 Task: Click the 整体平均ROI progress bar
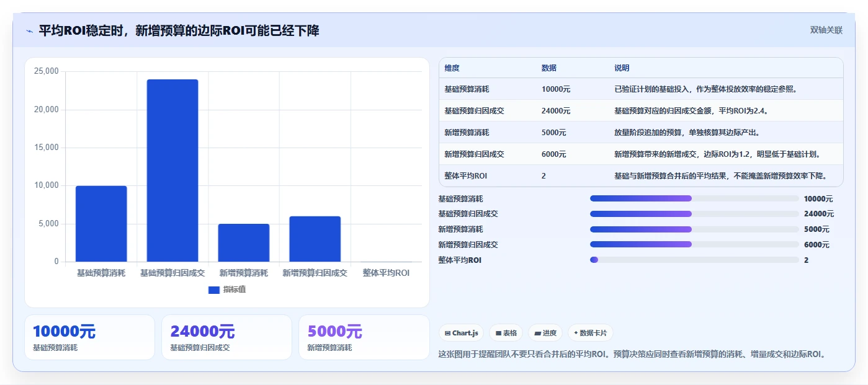pyautogui.click(x=694, y=260)
